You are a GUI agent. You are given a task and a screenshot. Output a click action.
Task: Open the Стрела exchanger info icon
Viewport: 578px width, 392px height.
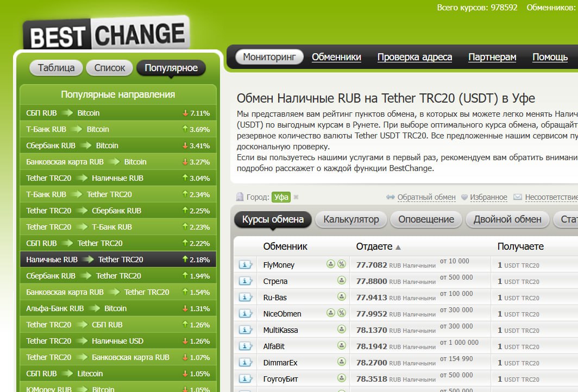pos(245,281)
